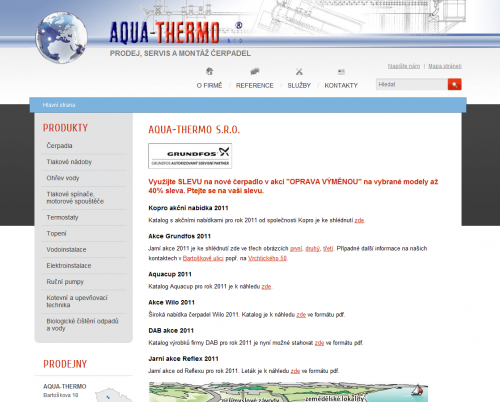
Task: Click 'zde' link for Aquacup catalog
Action: 266,287
